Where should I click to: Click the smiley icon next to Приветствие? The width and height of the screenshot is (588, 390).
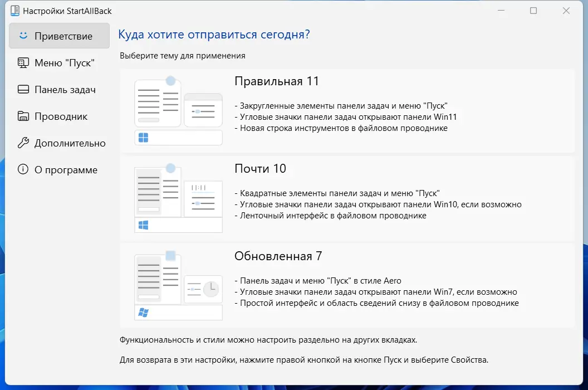click(23, 35)
